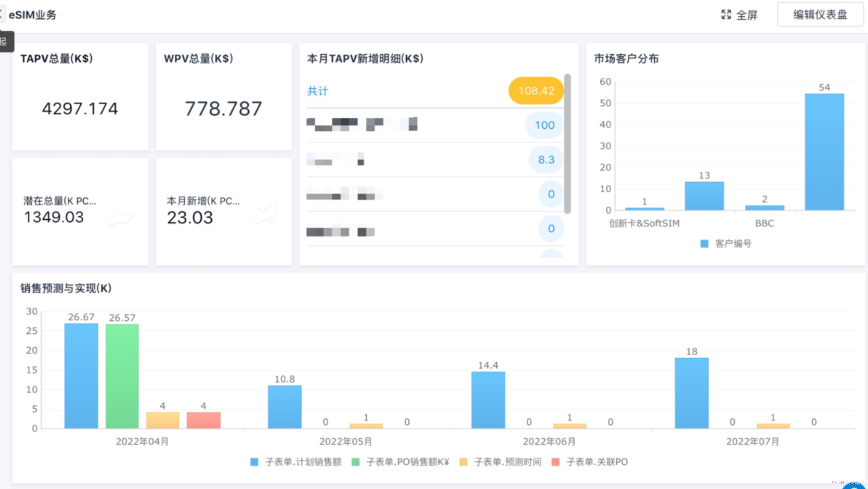Toggle the 子表单.预测时间 yellow legend swatch
Viewport: 868px width, 489px height.
[463, 462]
